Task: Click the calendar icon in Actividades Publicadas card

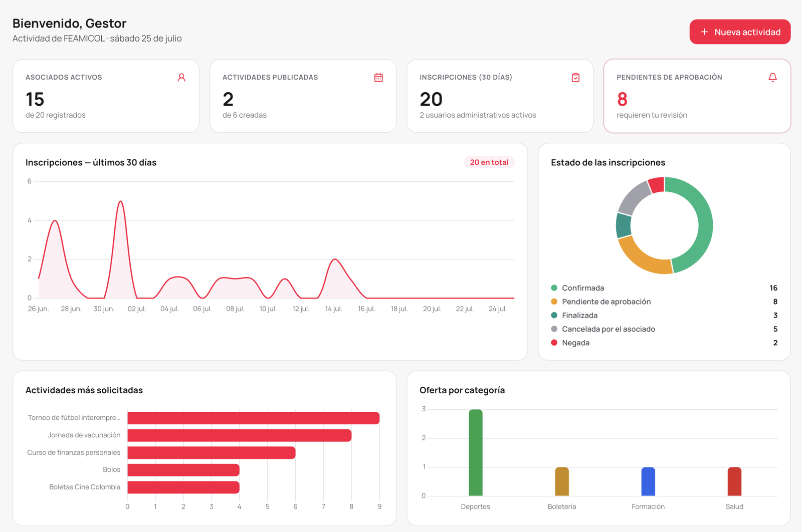Action: pyautogui.click(x=378, y=78)
